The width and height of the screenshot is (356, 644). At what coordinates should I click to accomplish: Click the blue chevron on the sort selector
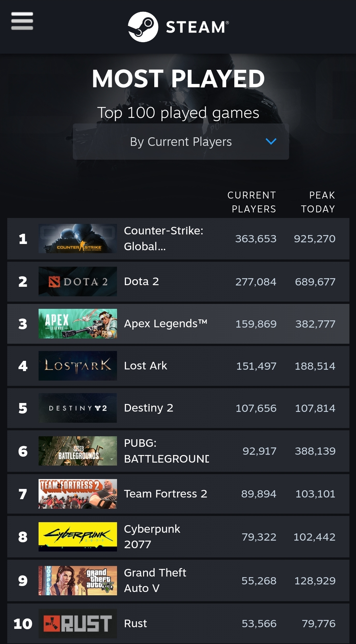[271, 142]
